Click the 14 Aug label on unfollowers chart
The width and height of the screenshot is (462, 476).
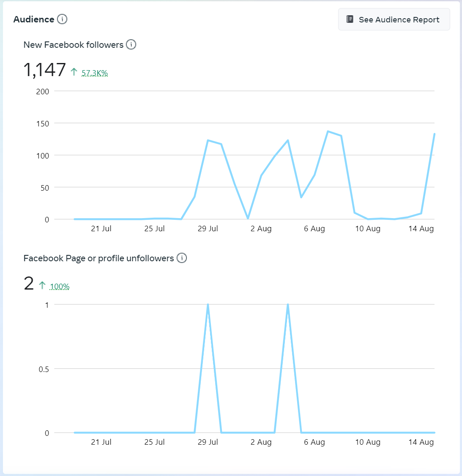tap(421, 442)
